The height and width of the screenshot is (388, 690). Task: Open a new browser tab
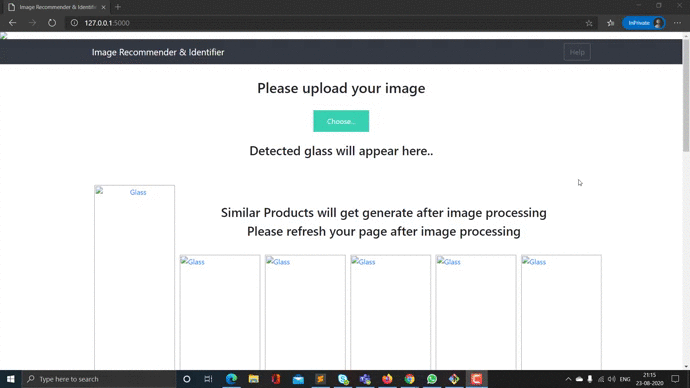point(117,7)
